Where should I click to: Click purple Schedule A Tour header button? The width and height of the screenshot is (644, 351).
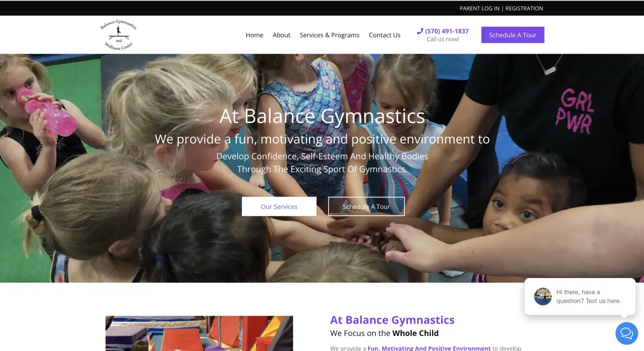(x=513, y=35)
